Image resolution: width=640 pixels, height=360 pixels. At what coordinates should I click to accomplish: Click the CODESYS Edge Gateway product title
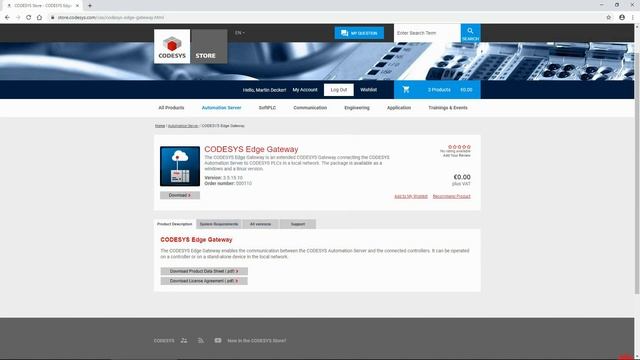(x=251, y=149)
